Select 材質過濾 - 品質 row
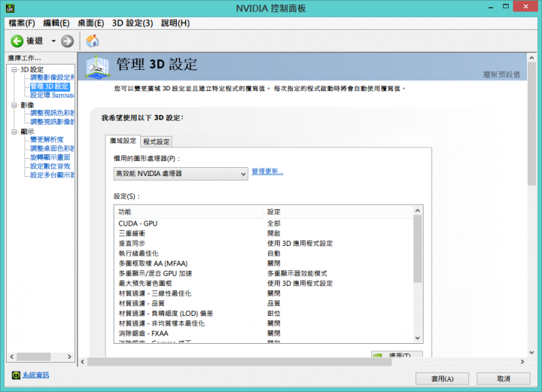The width and height of the screenshot is (542, 392). pos(263,303)
